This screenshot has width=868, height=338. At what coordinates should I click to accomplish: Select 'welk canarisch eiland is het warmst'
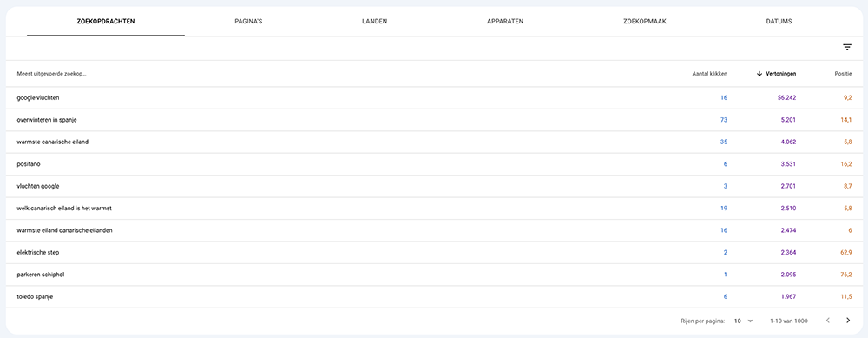[x=64, y=209]
